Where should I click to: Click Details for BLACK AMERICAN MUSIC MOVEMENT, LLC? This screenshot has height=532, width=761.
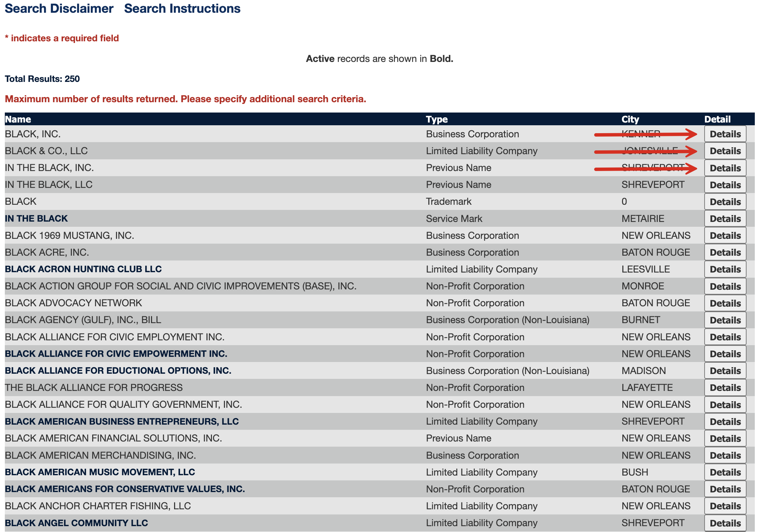(725, 472)
